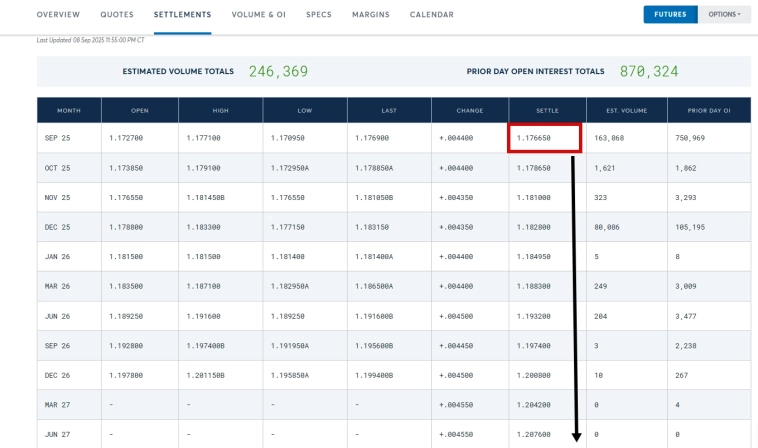Open the Specs tab
This screenshot has height=448, width=758.
[x=319, y=15]
